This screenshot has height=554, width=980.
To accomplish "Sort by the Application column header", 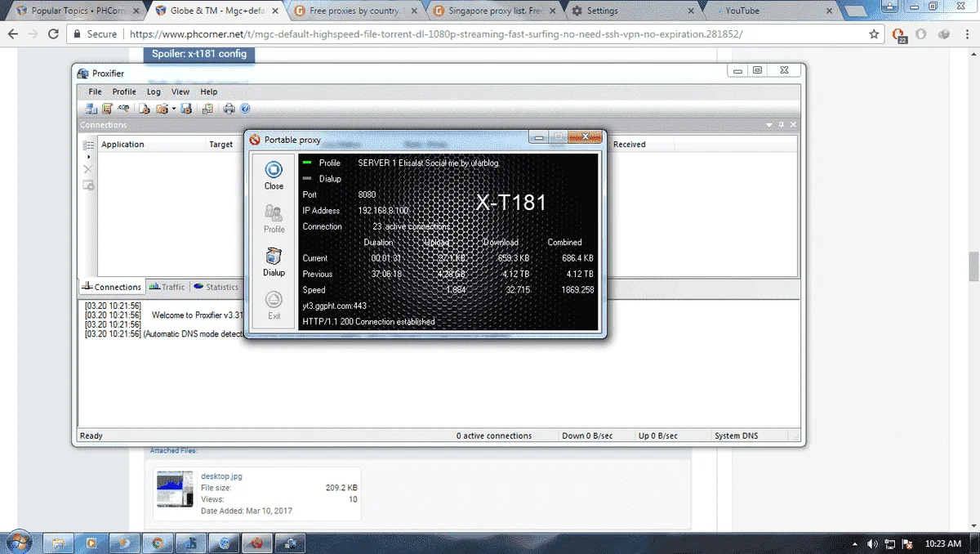I will [x=122, y=145].
